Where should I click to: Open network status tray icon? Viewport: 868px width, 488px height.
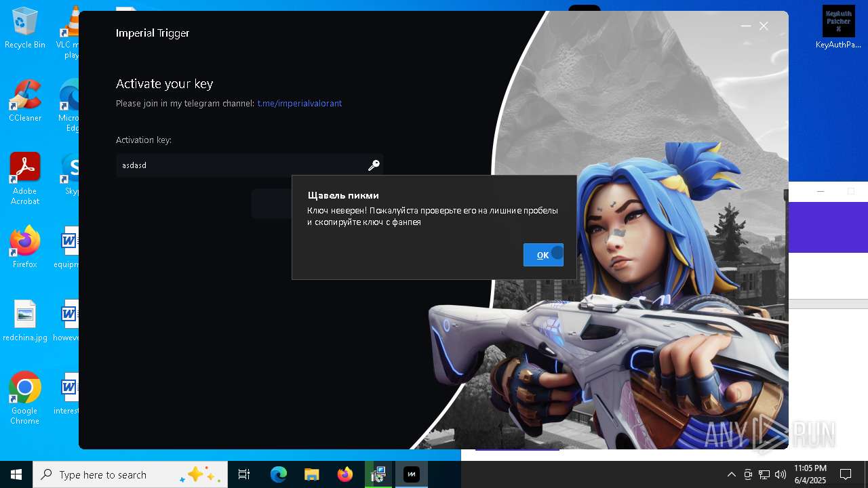(x=764, y=474)
